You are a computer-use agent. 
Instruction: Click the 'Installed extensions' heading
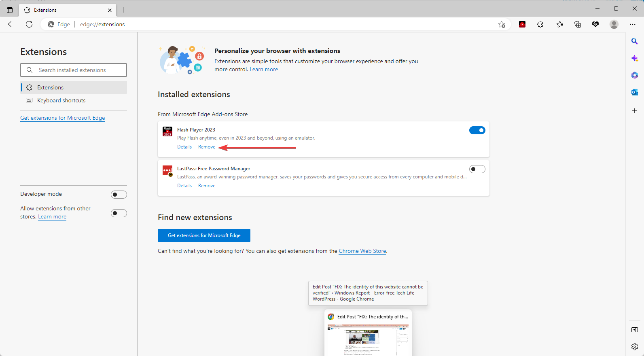(x=194, y=94)
